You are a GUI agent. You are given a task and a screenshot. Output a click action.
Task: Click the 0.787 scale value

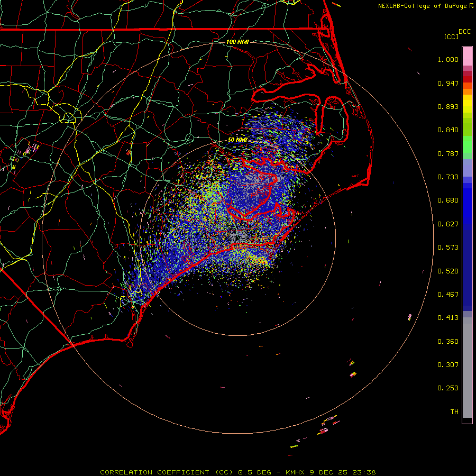[448, 153]
